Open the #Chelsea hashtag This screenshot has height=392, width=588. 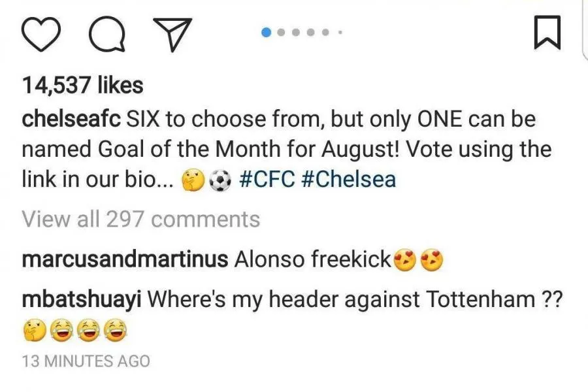click(348, 179)
